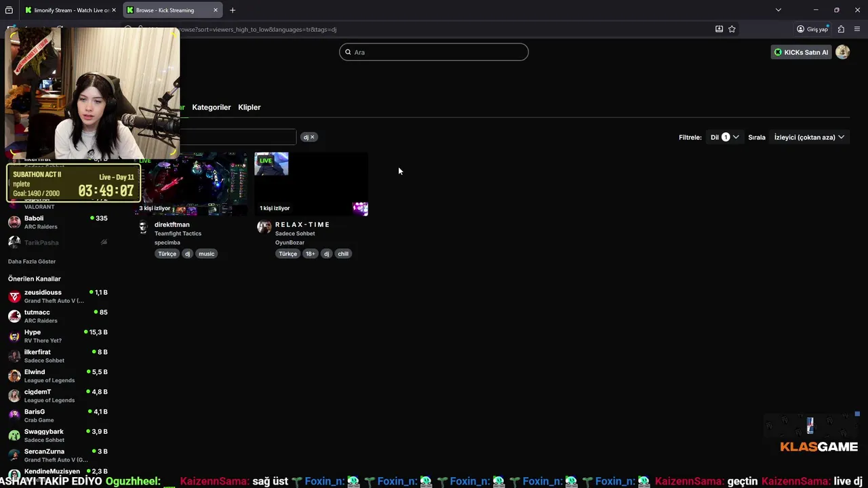Click zeusidiouss avatar in recommended channels

(14, 296)
